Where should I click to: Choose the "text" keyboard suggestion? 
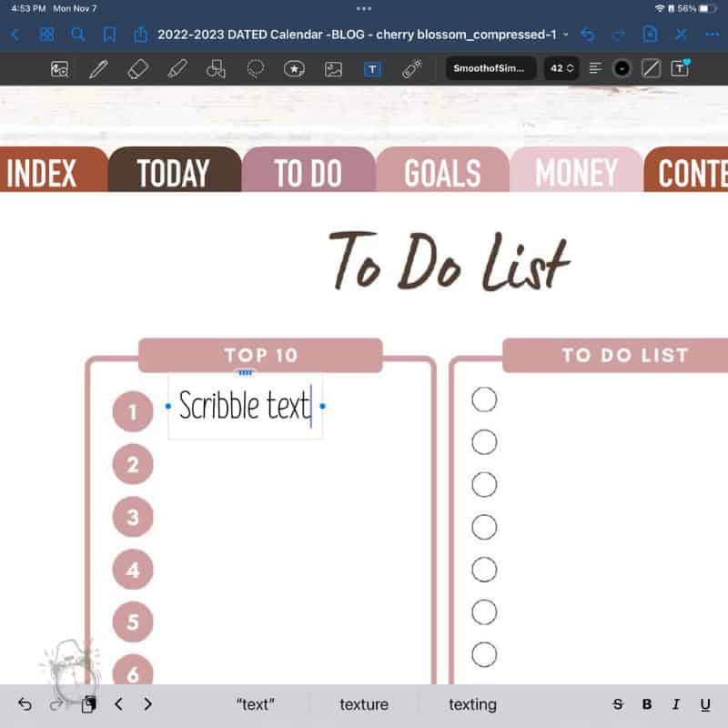256,704
